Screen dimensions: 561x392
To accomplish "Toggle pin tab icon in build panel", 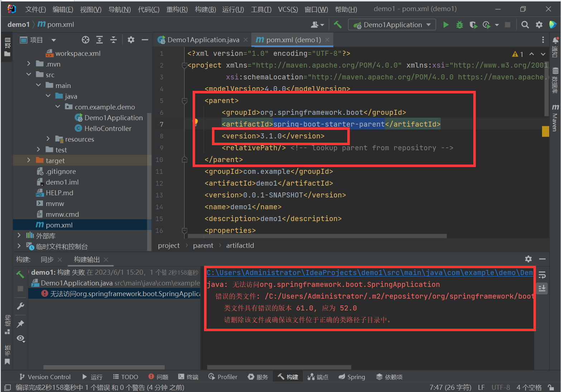I will (20, 324).
